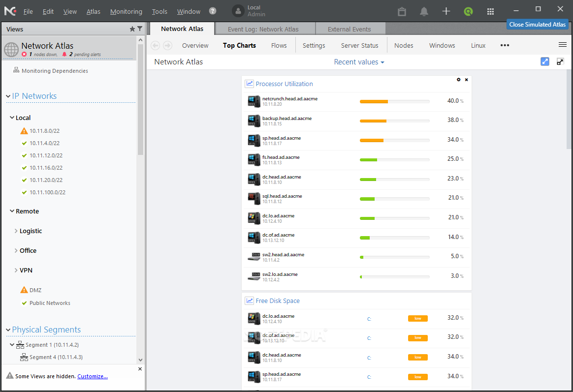Click the pop-out window icon
The height and width of the screenshot is (392, 573).
[x=560, y=61]
